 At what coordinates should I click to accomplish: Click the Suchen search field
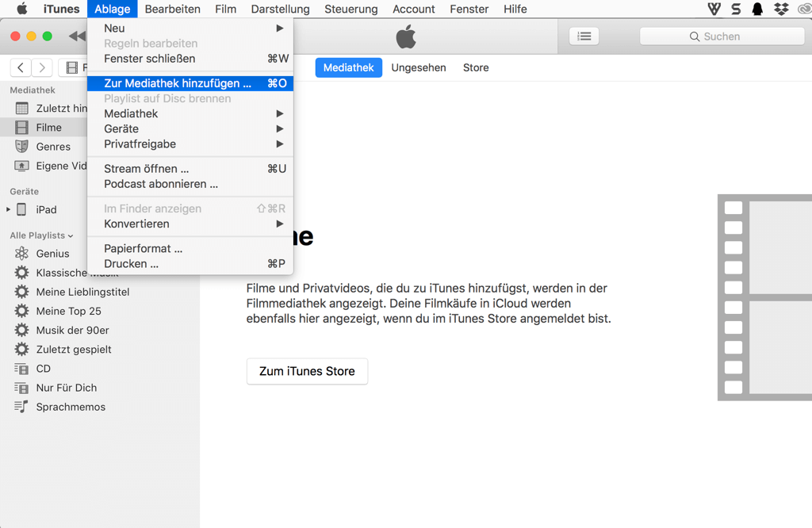coord(722,36)
